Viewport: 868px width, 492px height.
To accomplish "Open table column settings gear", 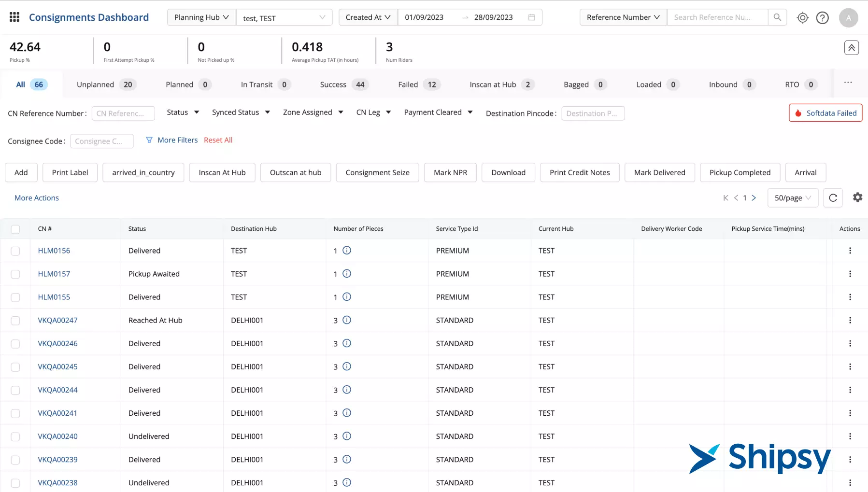I will (x=857, y=197).
